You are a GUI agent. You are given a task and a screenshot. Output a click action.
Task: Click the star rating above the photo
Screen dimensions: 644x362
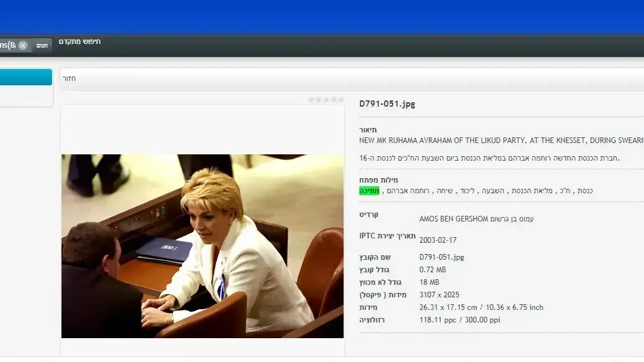326,99
